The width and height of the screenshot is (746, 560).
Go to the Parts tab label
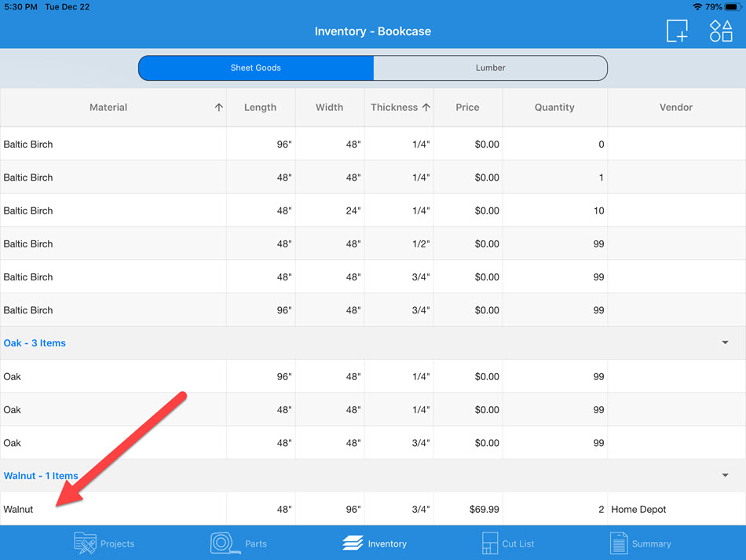pos(256,544)
